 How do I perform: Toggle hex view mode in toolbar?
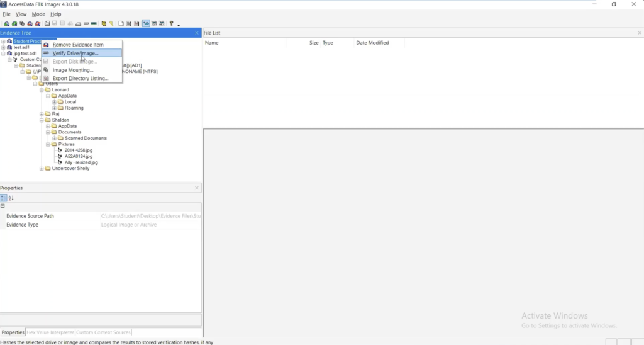162,23
